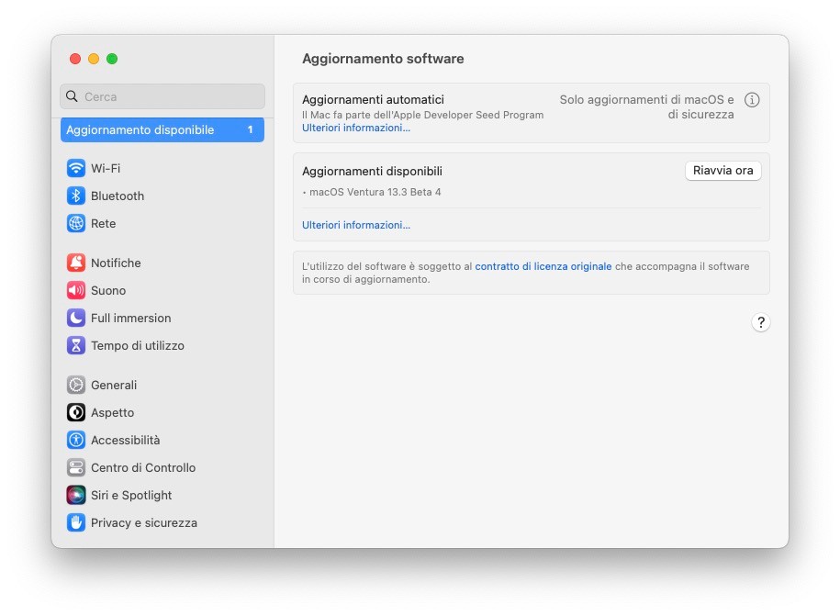Click the Notifiche bell icon

click(x=76, y=263)
